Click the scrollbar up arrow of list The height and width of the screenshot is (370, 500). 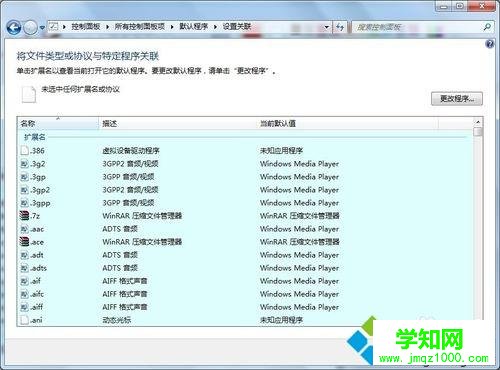[x=478, y=122]
